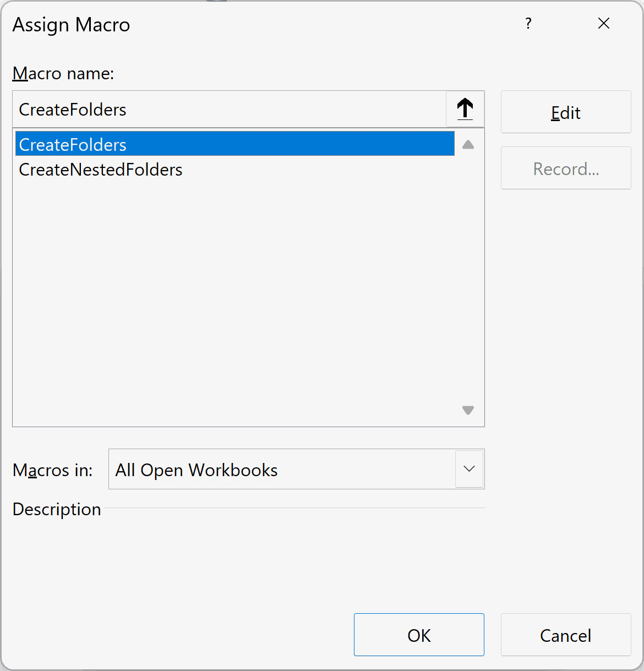Screen dimensions: 644x671
Task: Dismiss the dialog with Cancel
Action: [x=565, y=635]
